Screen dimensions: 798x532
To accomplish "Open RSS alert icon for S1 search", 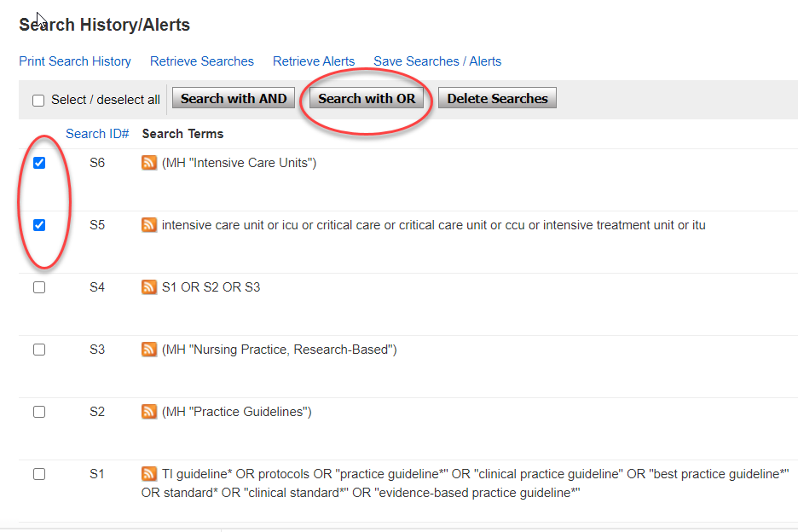I will (149, 474).
